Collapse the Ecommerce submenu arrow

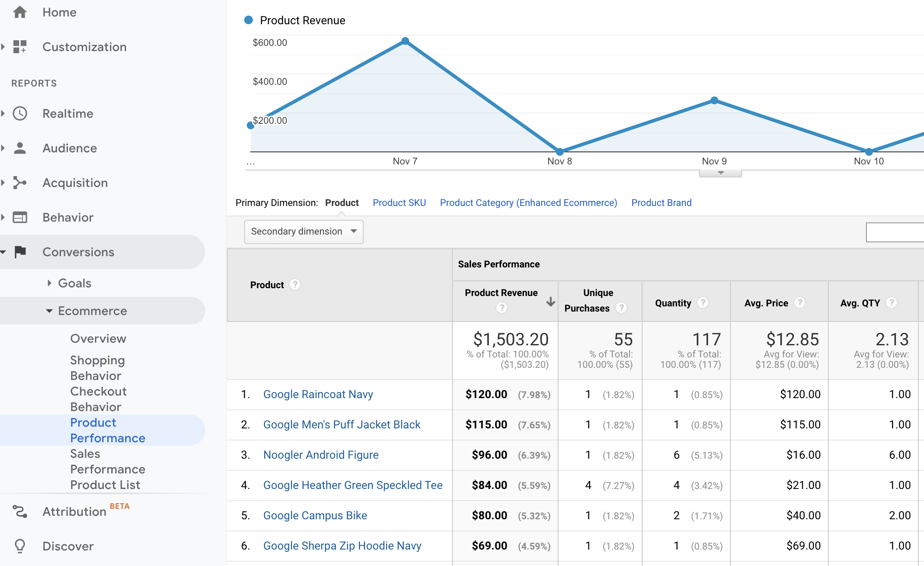49,311
